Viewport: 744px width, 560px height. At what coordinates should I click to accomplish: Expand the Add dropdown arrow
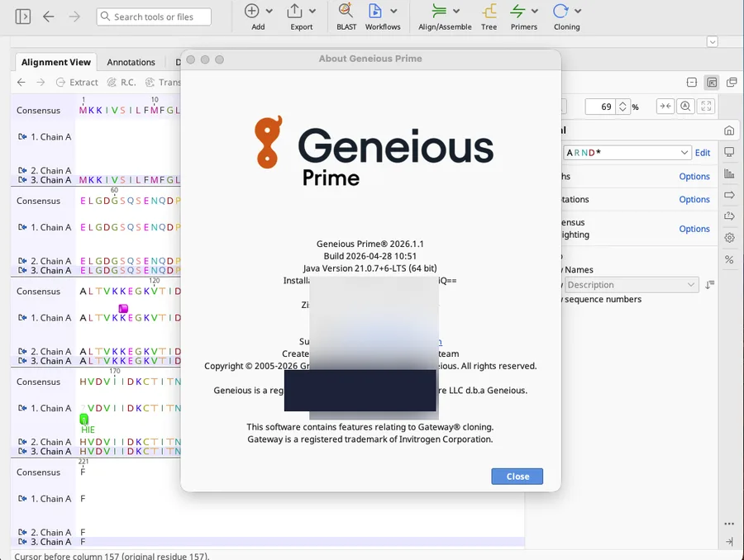[x=269, y=11]
